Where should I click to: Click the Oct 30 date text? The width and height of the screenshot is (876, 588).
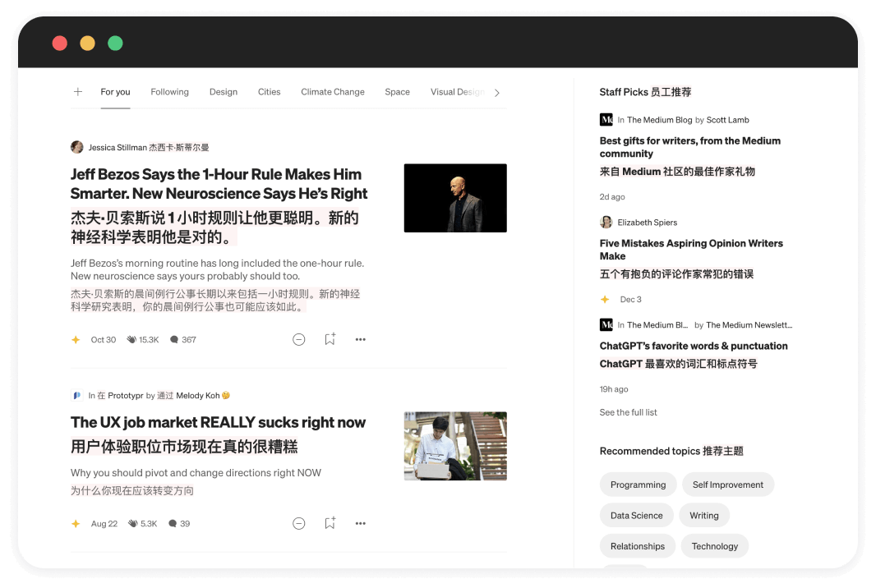coord(104,339)
